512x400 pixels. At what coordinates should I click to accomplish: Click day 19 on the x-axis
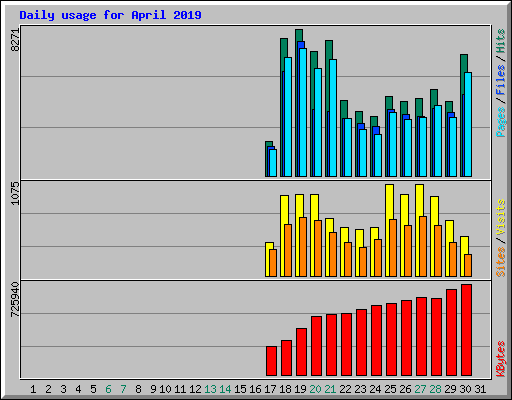point(300,389)
